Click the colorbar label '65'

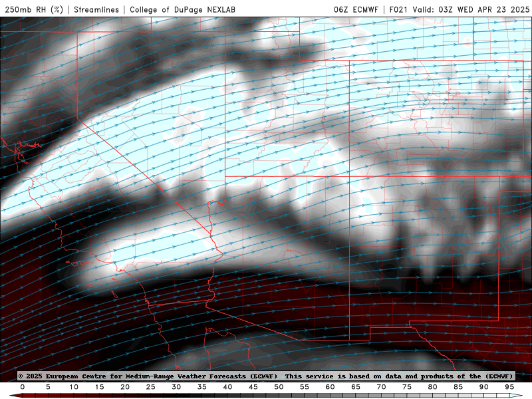tap(356, 387)
